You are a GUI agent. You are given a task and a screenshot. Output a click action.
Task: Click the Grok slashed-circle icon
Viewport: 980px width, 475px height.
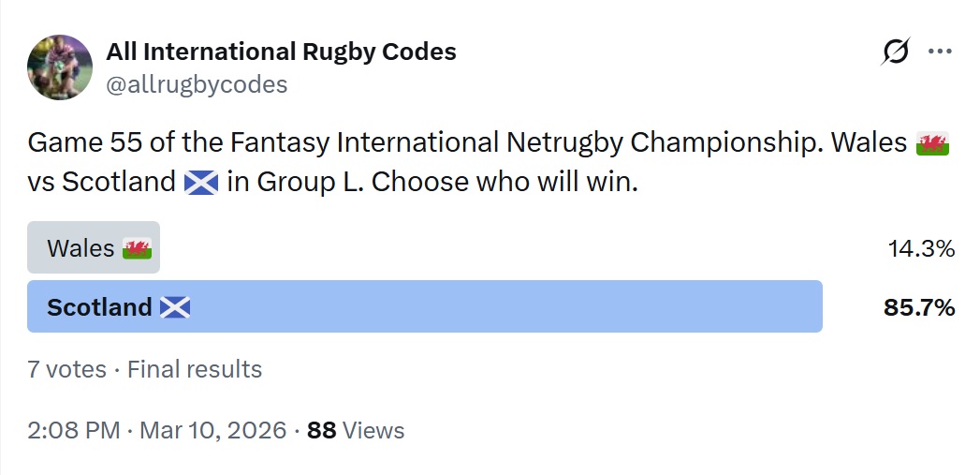(895, 52)
